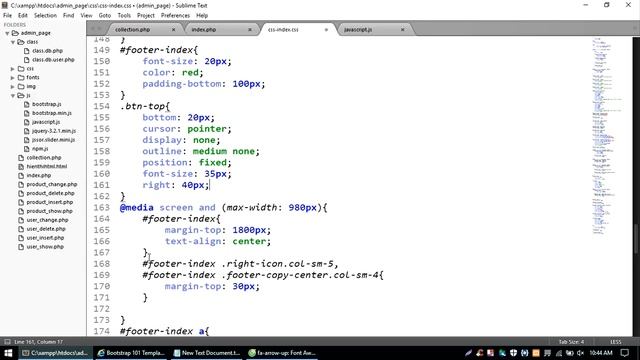
Task: Select the css-index.css tab
Action: click(283, 29)
